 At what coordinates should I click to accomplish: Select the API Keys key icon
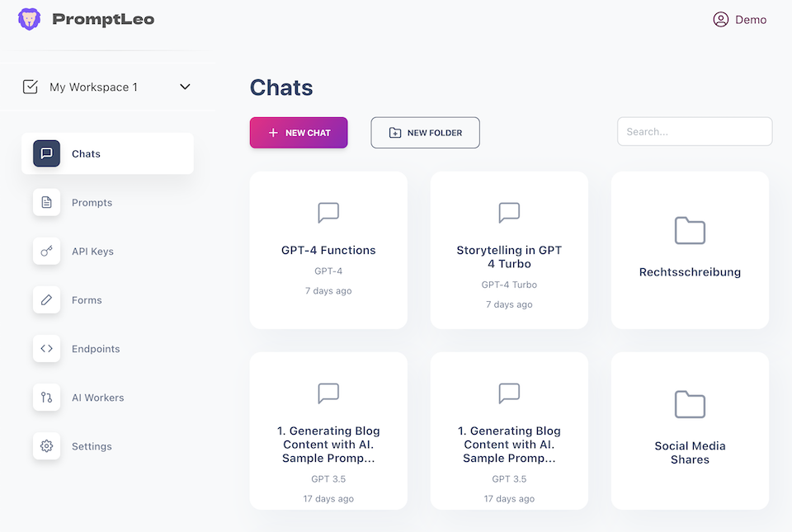point(46,251)
